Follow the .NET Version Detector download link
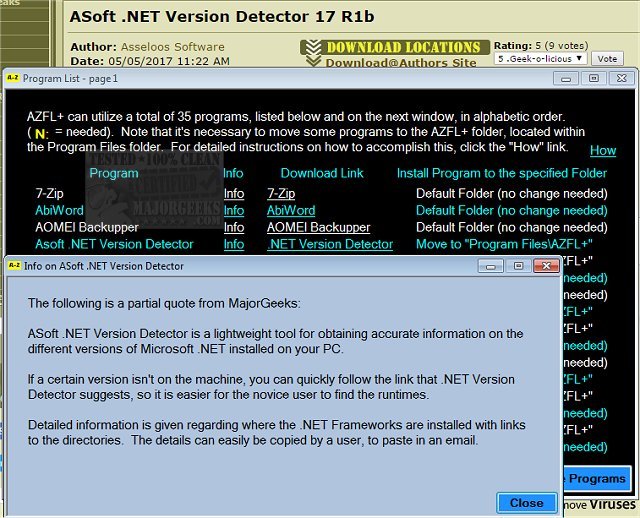The height and width of the screenshot is (518, 640). tap(330, 244)
